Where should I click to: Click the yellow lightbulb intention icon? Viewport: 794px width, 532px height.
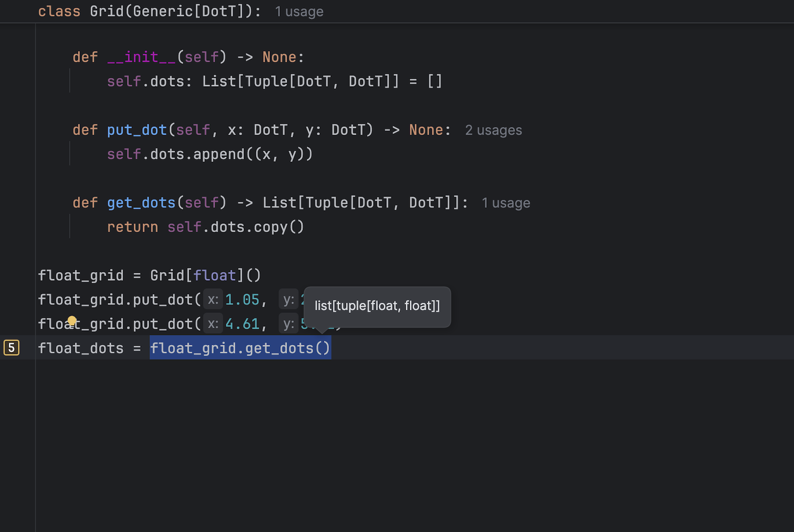pyautogui.click(x=72, y=321)
